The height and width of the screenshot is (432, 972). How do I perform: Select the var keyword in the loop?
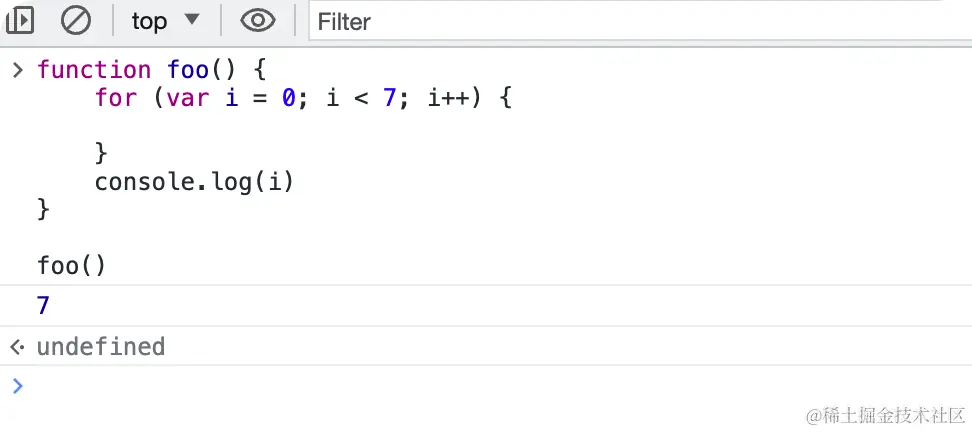187,99
